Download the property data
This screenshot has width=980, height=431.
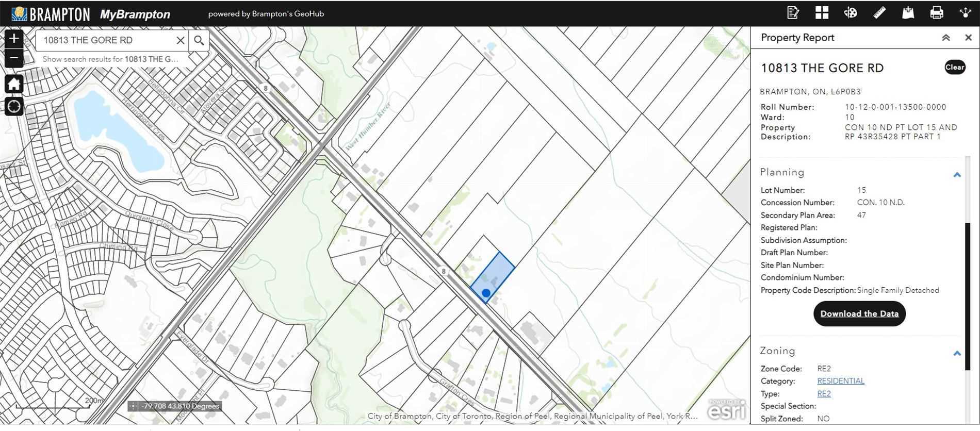click(x=859, y=313)
